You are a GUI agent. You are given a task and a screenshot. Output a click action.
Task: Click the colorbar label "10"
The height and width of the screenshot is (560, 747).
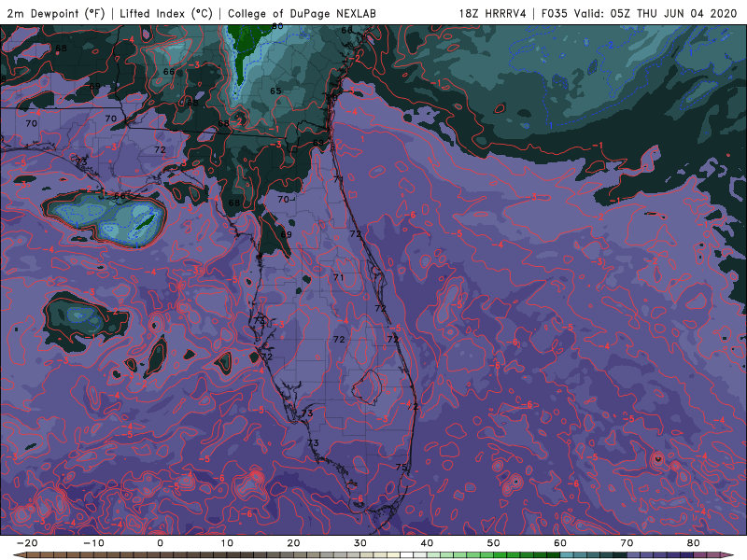point(227,543)
